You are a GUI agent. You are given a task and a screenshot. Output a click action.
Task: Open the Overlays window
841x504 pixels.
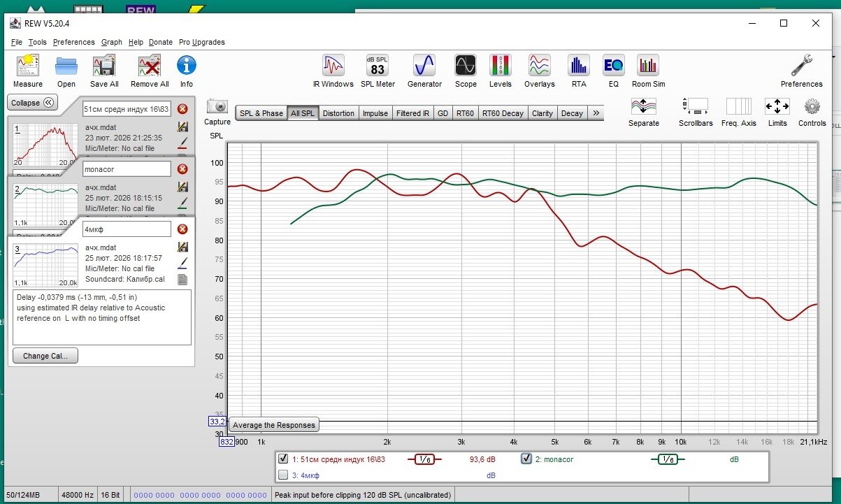pos(539,71)
